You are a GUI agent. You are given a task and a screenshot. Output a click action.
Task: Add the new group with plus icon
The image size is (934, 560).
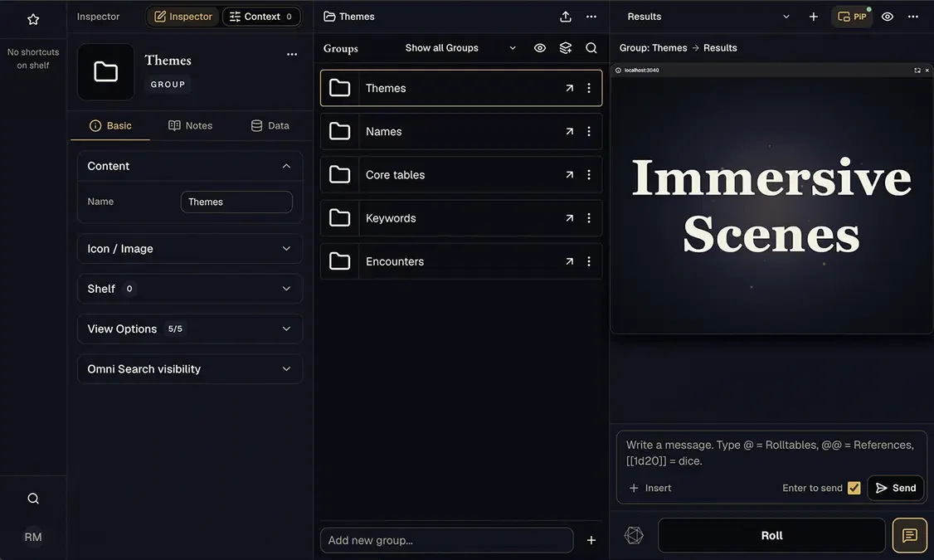tap(591, 540)
